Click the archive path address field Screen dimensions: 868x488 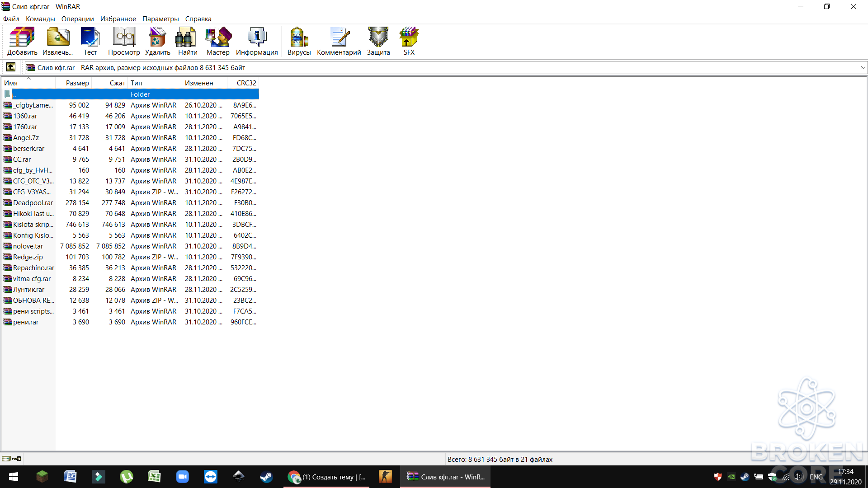[445, 67]
